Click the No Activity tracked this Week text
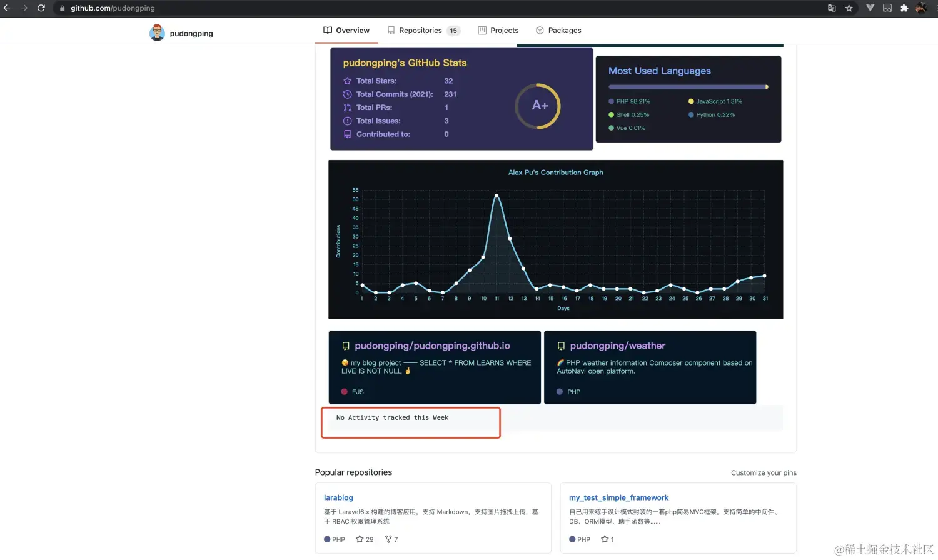This screenshot has width=938, height=560. [392, 417]
